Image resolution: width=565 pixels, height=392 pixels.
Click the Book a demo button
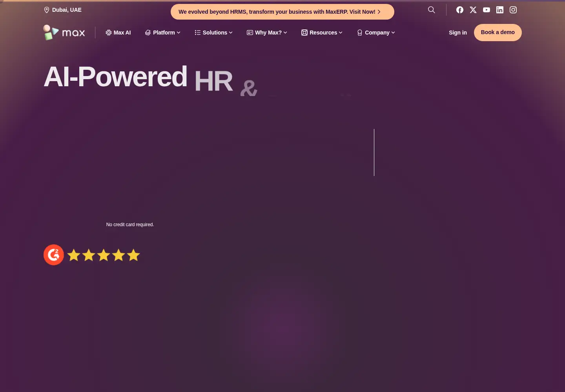click(498, 33)
